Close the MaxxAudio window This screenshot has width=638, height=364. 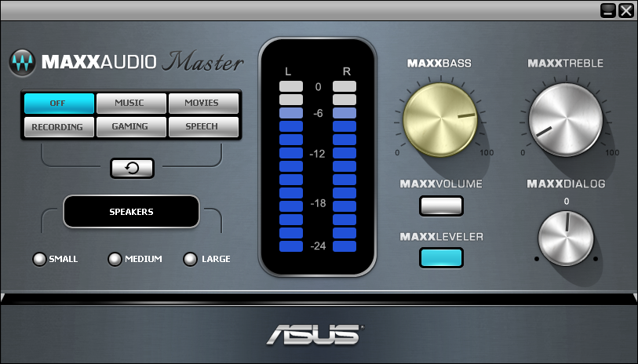[x=625, y=10]
